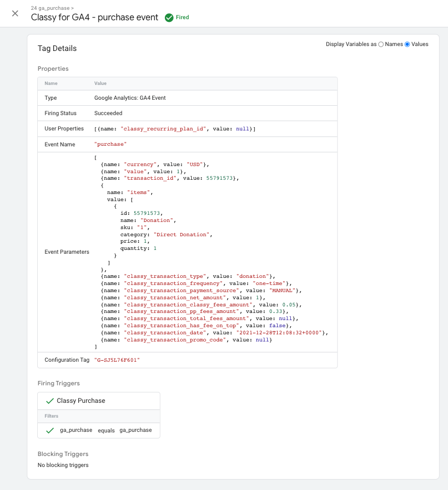Click the name "Donation" item line
The image size is (448, 490).
[x=148, y=220]
